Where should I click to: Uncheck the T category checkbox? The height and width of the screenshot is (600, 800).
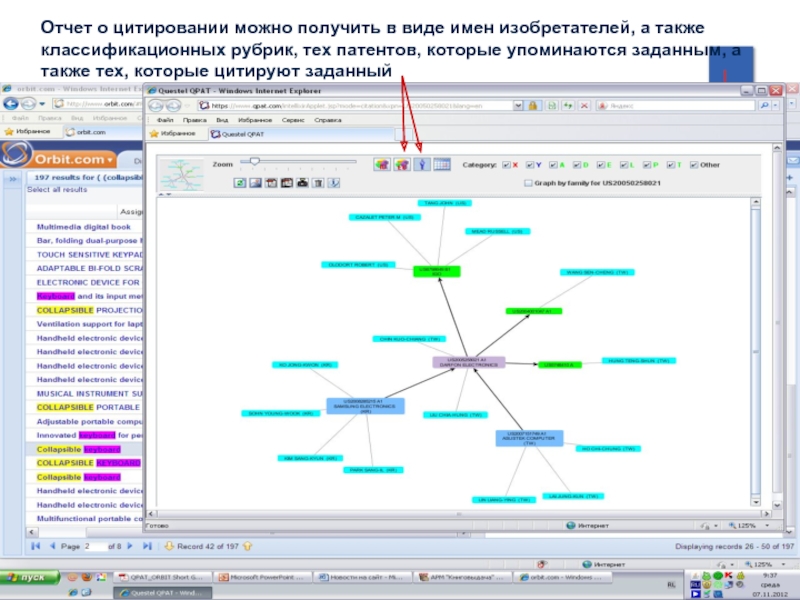671,165
